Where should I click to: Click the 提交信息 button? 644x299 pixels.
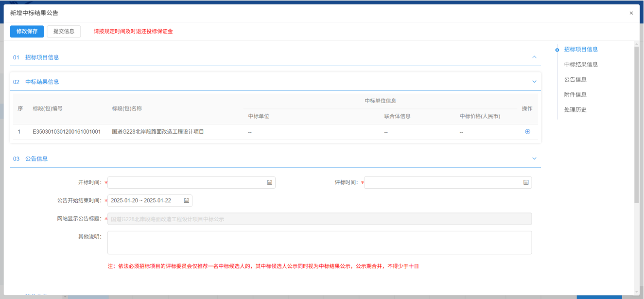pos(64,31)
